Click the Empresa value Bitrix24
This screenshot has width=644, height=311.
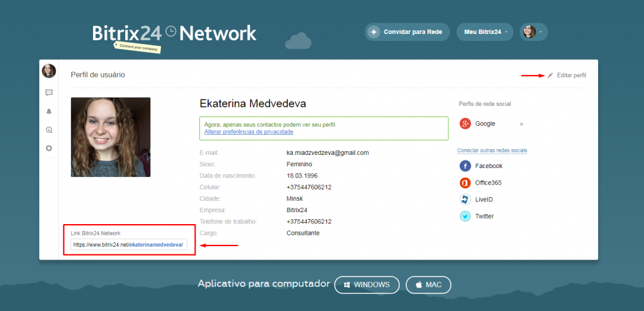(x=297, y=210)
